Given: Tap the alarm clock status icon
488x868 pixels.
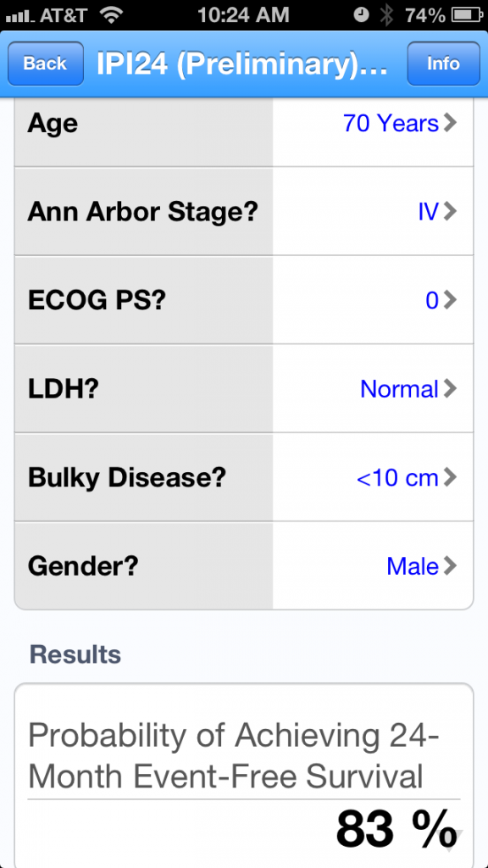Looking at the screenshot, I should (x=361, y=15).
